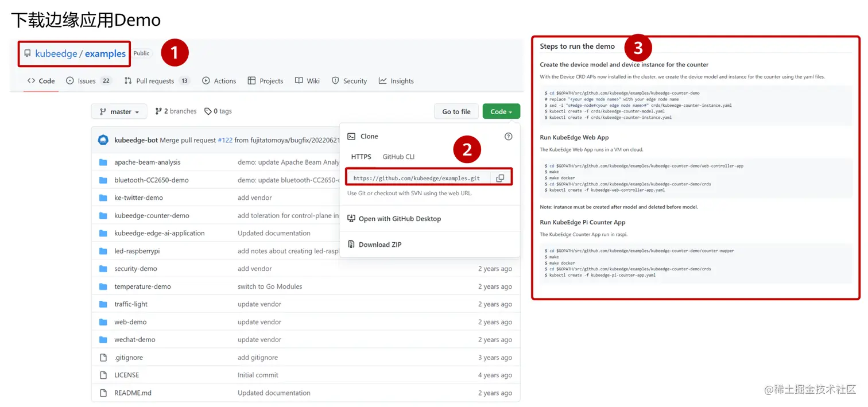Image resolution: width=868 pixels, height=407 pixels.
Task: Open the kubeedge-bot author link
Action: coord(136,140)
